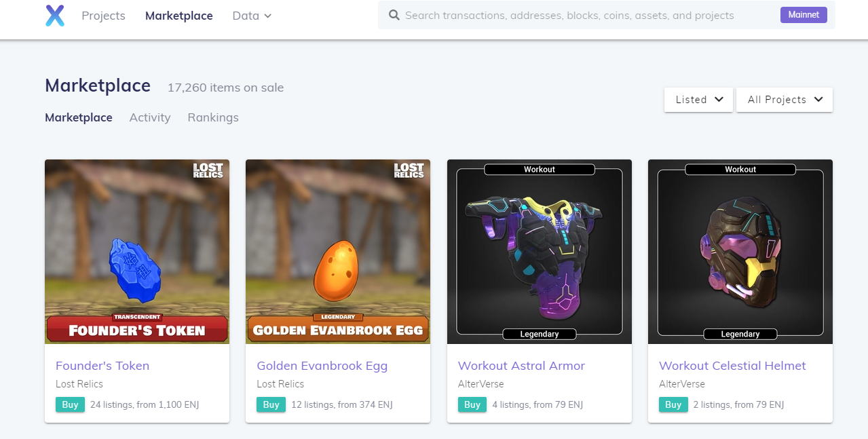Select the Marketplace sub-tab
The height and width of the screenshot is (439, 868).
click(79, 117)
